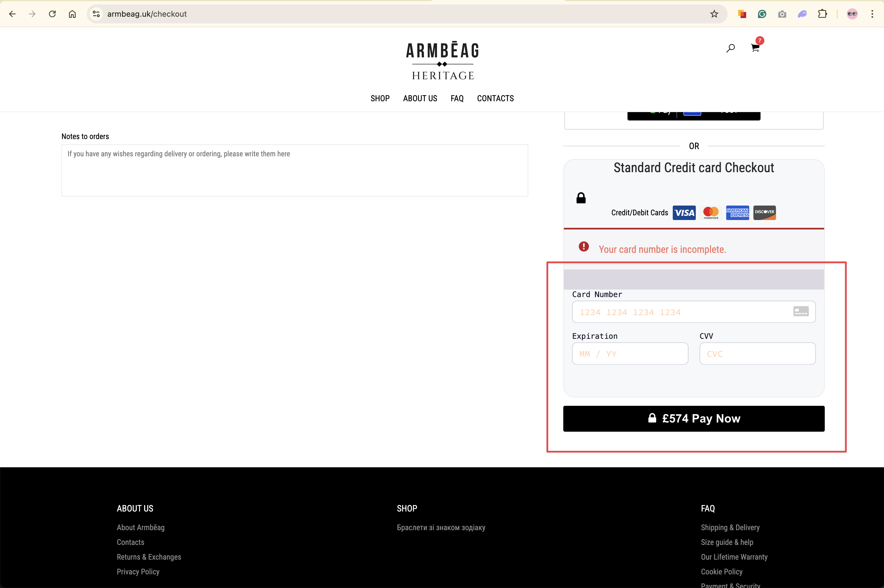Screen dimensions: 884x588
Task: Open the Chrome three-dot menu
Action: (x=872, y=14)
